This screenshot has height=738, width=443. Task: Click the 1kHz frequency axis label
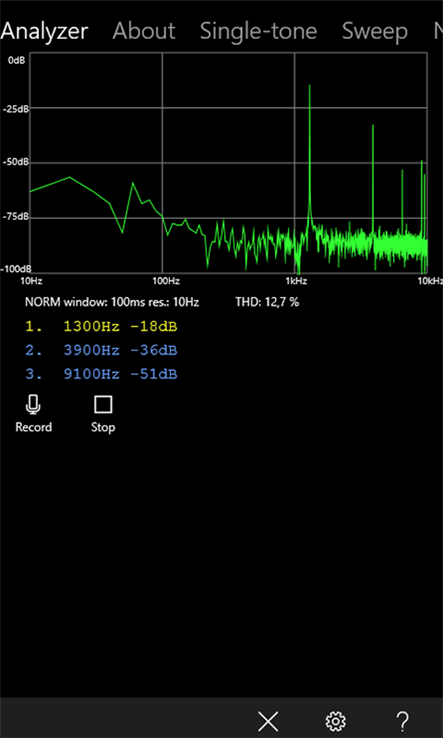click(296, 281)
